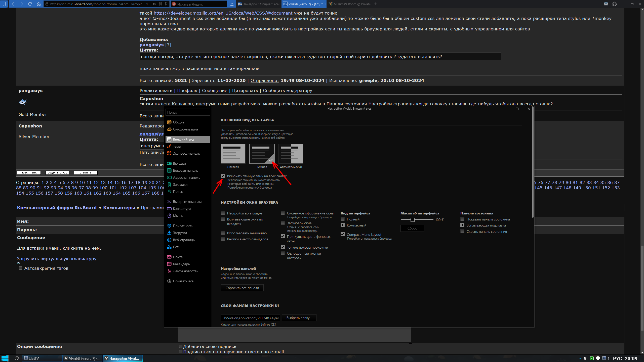Open Показать все in settings sidebar
Screen dimensions: 644x362
point(188,281)
